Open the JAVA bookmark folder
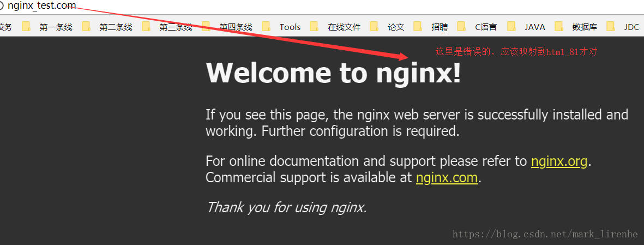Viewport: 644px width, 245px height. (526, 27)
